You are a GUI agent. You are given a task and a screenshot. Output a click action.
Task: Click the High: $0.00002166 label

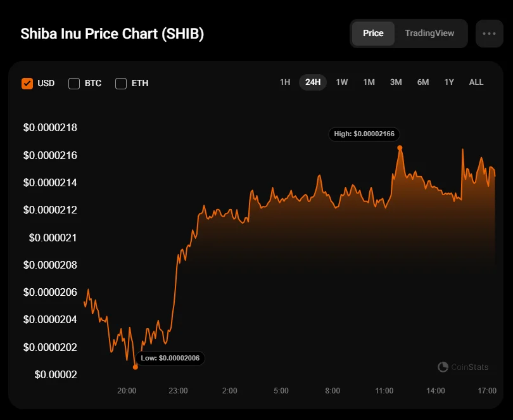pos(365,134)
